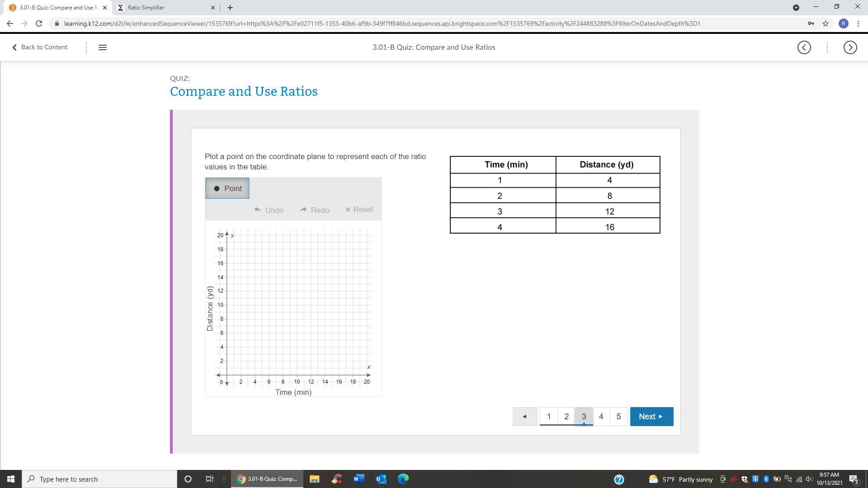
Task: Jump to quiz question 5
Action: (618, 417)
